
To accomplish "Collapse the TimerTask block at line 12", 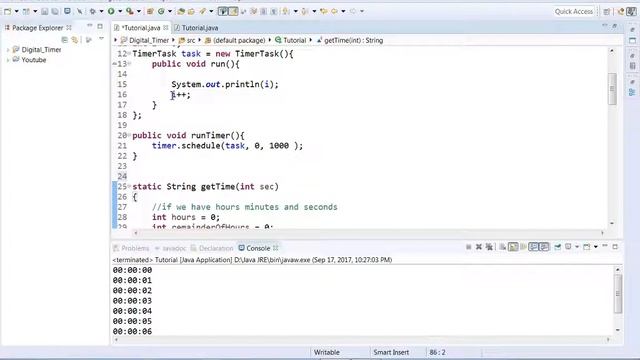I will click(x=129, y=53).
